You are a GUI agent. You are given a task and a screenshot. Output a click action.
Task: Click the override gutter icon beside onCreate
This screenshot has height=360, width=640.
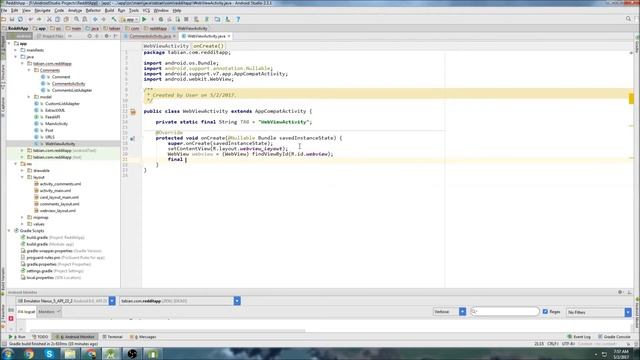click(132, 139)
